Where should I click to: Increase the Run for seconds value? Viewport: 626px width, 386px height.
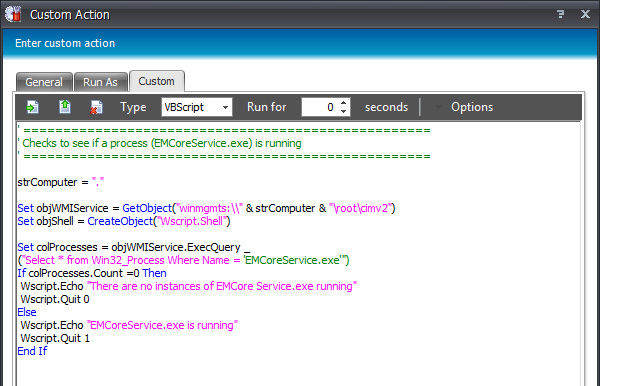click(344, 103)
